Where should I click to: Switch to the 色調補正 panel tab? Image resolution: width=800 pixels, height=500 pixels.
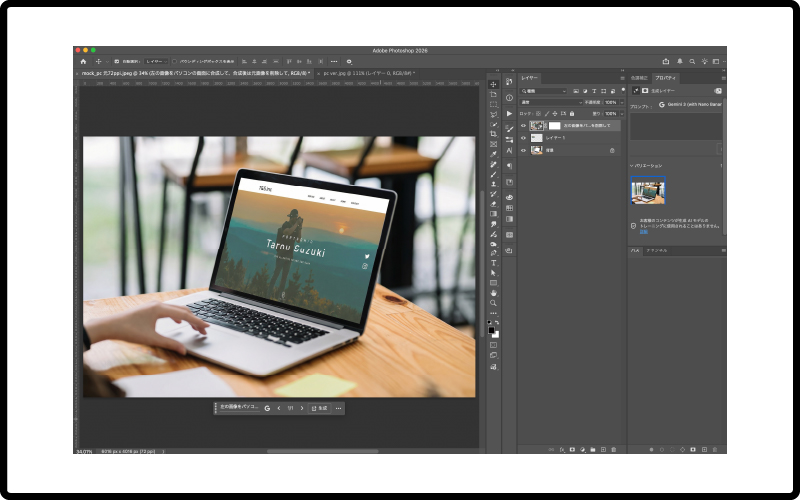pyautogui.click(x=639, y=77)
